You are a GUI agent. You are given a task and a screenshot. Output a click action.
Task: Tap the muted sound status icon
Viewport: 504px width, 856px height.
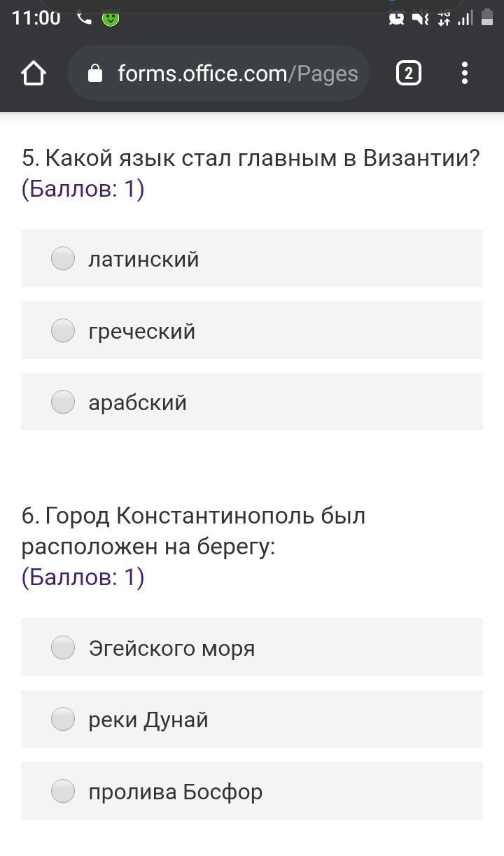(x=420, y=19)
